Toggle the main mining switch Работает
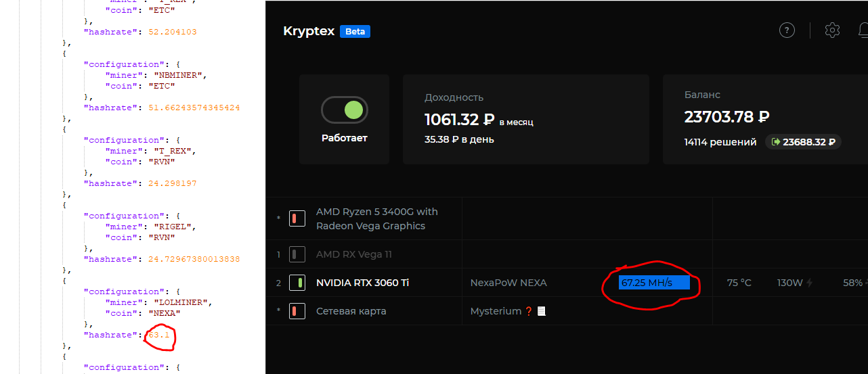The height and width of the screenshot is (374, 868). coord(345,110)
